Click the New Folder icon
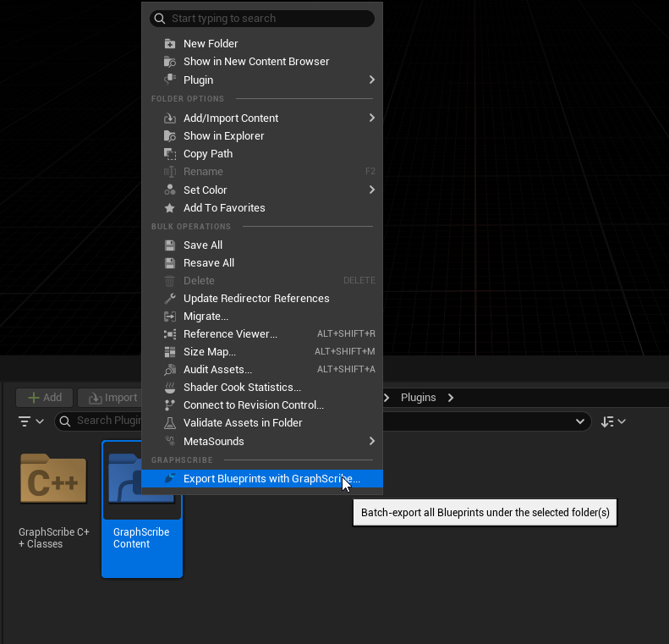This screenshot has height=644, width=669. 170,43
